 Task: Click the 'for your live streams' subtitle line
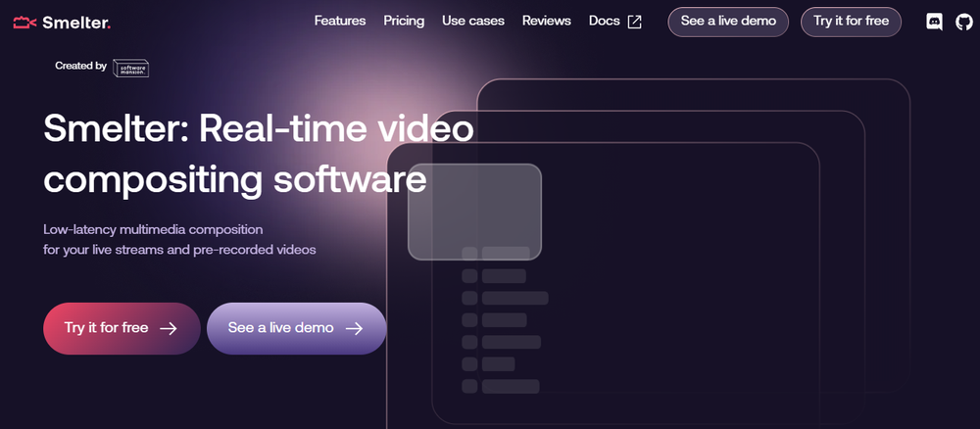[179, 250]
